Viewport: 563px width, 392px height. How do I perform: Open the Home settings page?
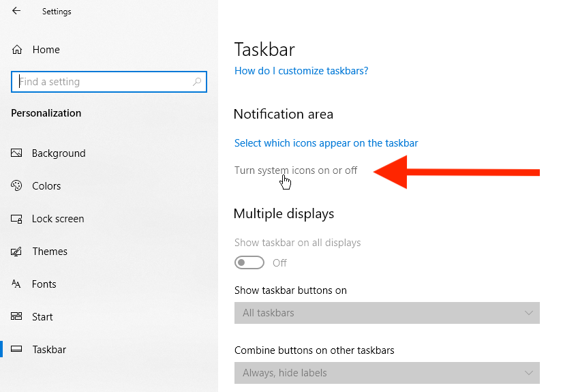click(x=46, y=50)
